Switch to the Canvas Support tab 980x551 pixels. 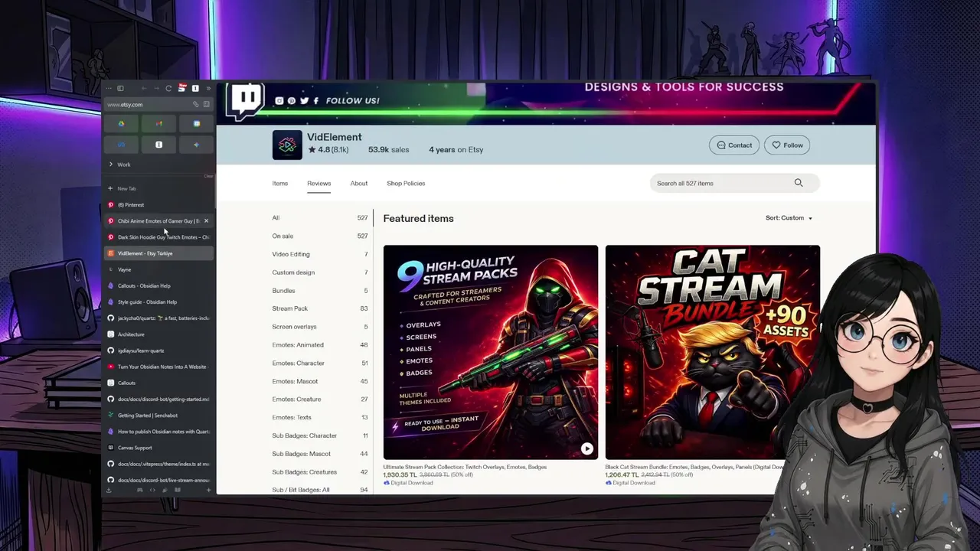[x=158, y=448]
